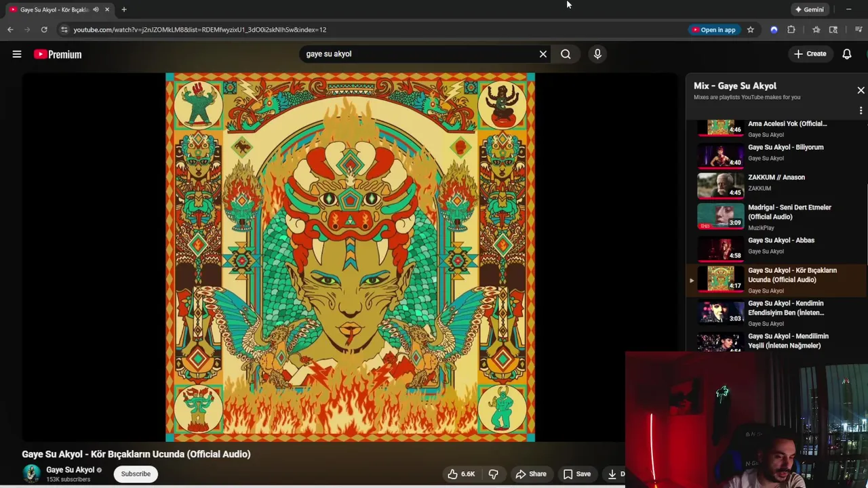Click the 'ZAKKUM' channel name under Anason
The width and height of the screenshot is (868, 488).
point(759,188)
